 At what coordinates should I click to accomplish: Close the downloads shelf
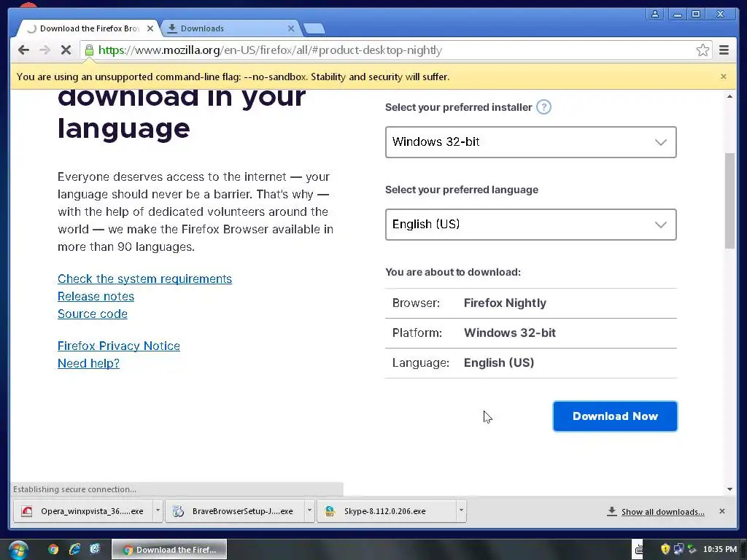721,511
